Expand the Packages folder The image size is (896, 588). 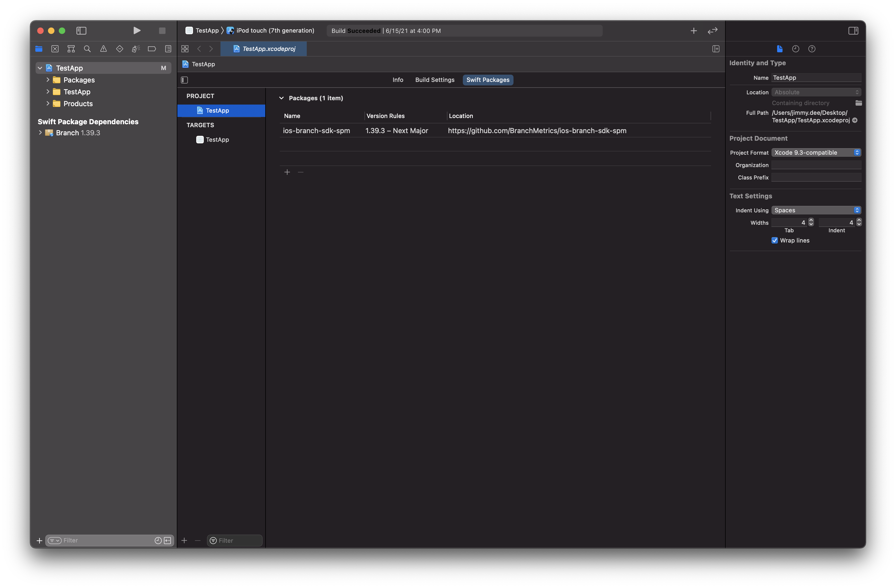click(48, 80)
